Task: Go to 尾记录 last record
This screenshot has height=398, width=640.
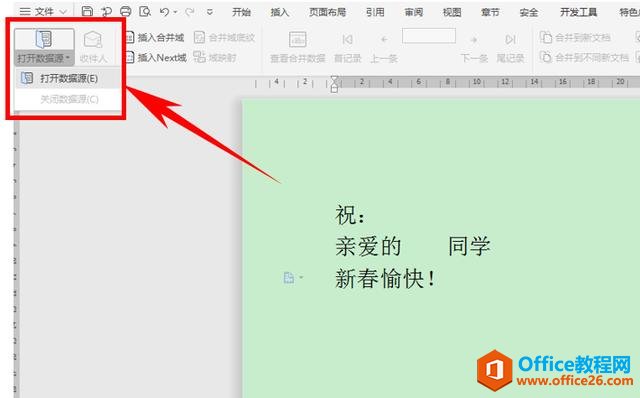Action: tap(510, 47)
